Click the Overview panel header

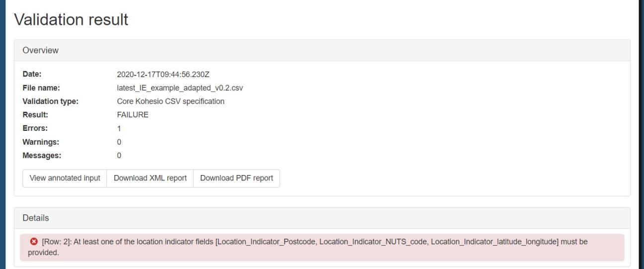[x=322, y=51]
